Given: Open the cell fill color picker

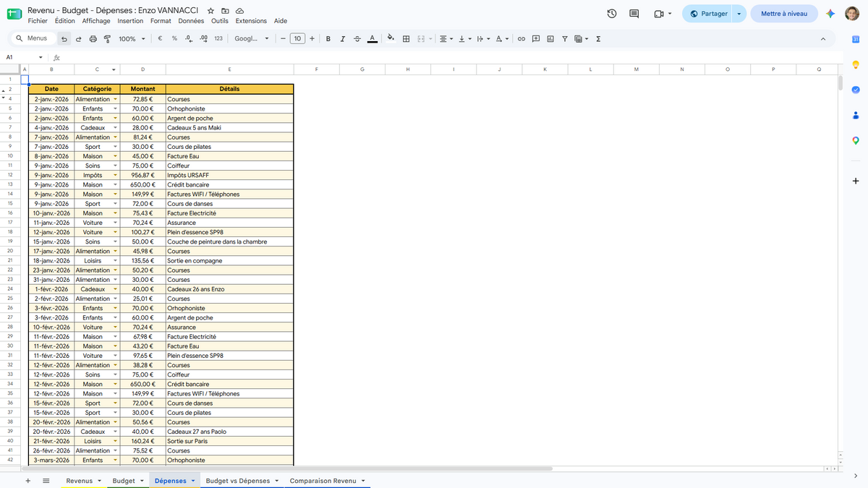Looking at the screenshot, I should (x=391, y=39).
